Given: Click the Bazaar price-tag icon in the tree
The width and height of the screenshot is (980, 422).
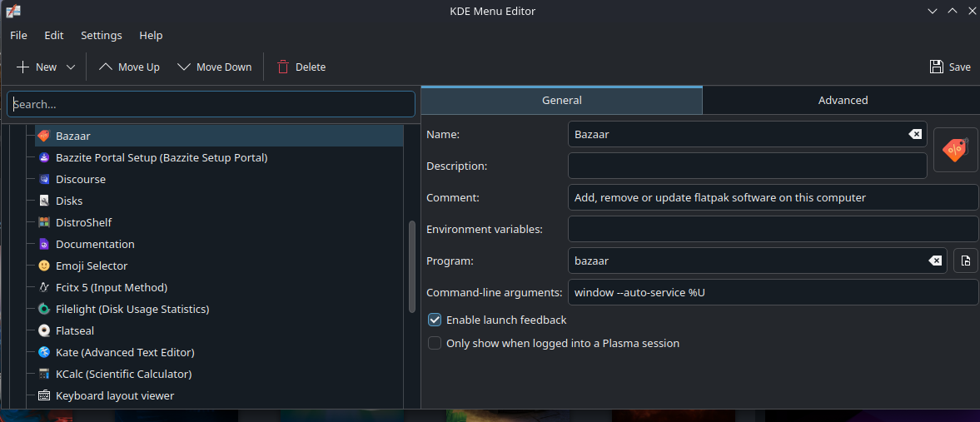Looking at the screenshot, I should click(44, 136).
